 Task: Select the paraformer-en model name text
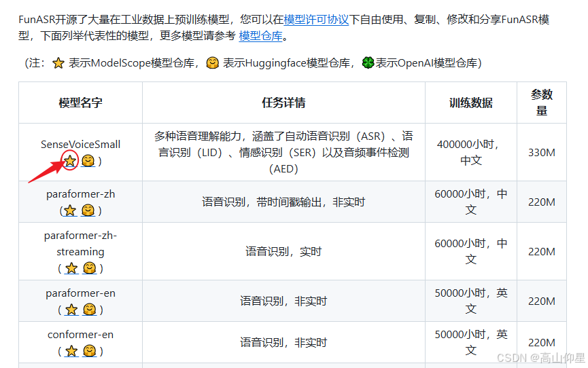tap(81, 293)
